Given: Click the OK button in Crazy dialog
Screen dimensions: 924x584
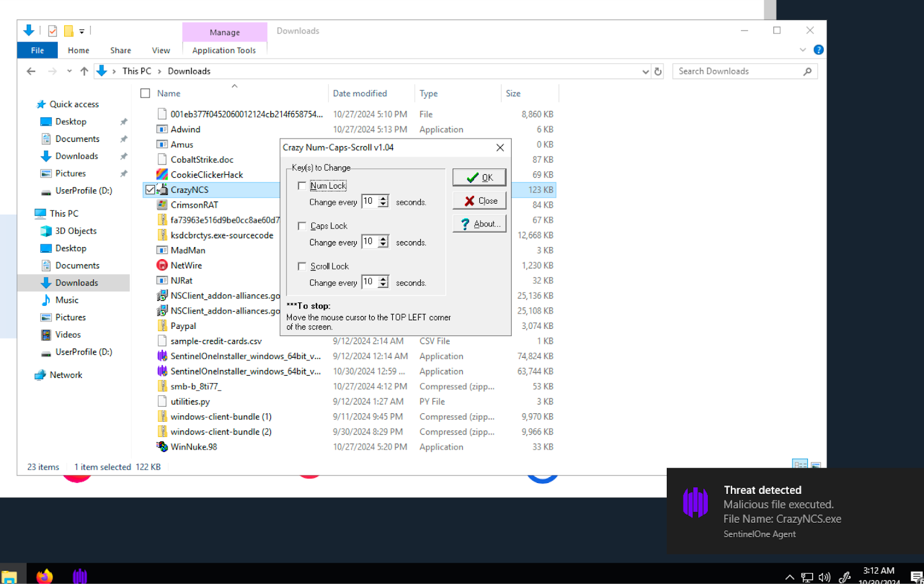Looking at the screenshot, I should (x=479, y=177).
